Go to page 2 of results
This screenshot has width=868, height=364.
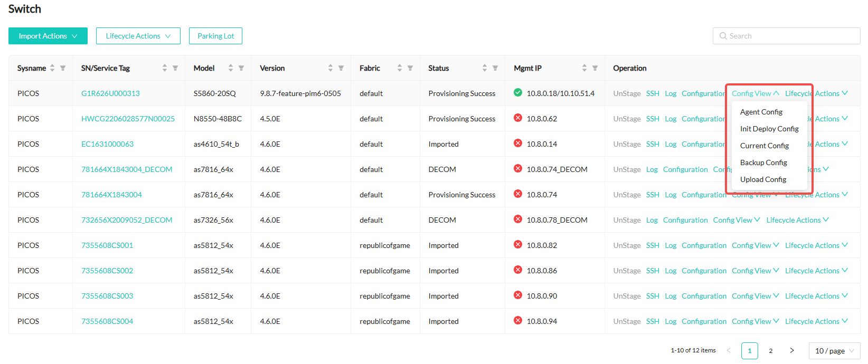771,351
